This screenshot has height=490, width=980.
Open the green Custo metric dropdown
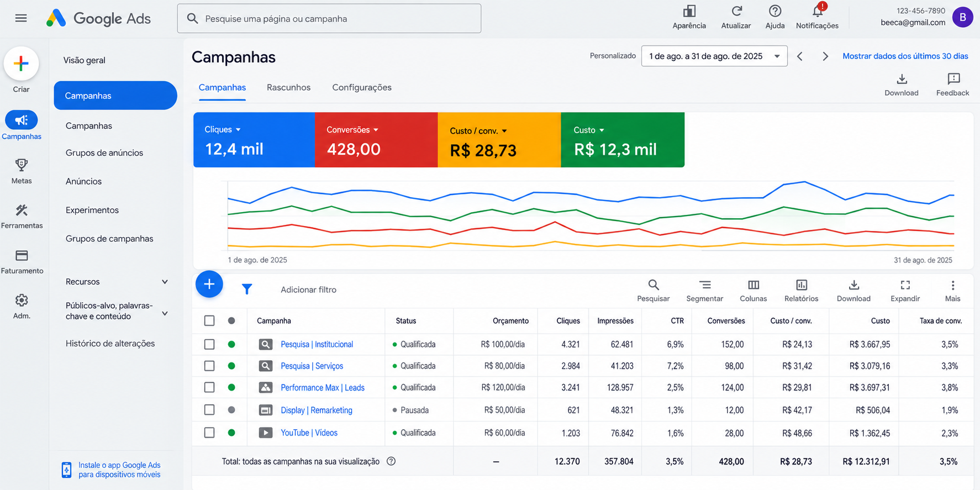coord(589,130)
